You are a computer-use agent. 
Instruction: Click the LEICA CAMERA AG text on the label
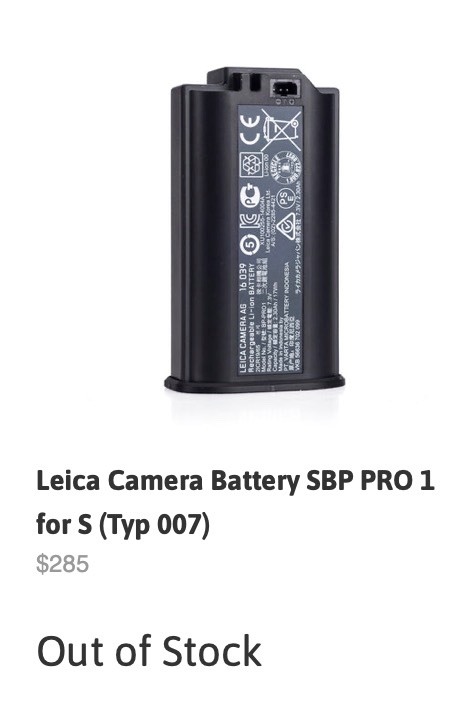pyautogui.click(x=243, y=338)
